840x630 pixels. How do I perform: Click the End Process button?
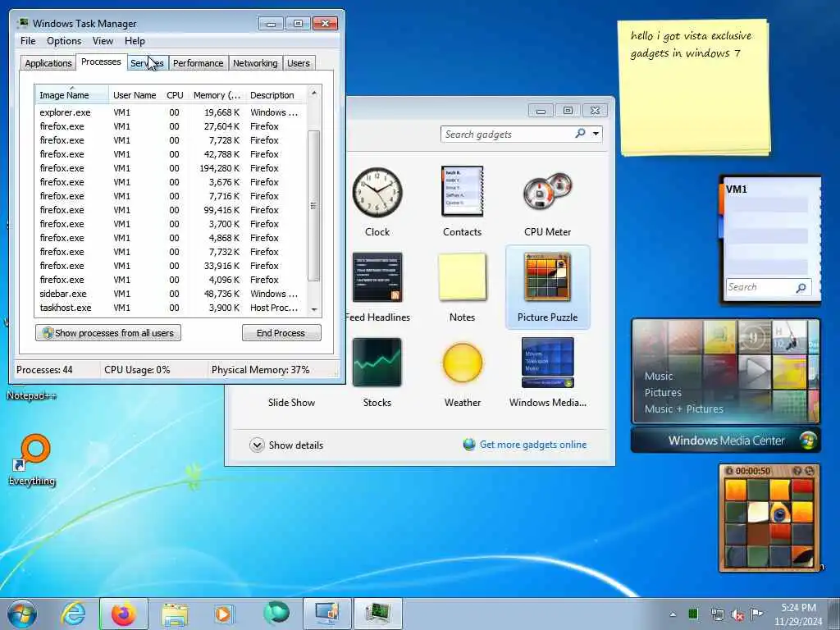(281, 333)
